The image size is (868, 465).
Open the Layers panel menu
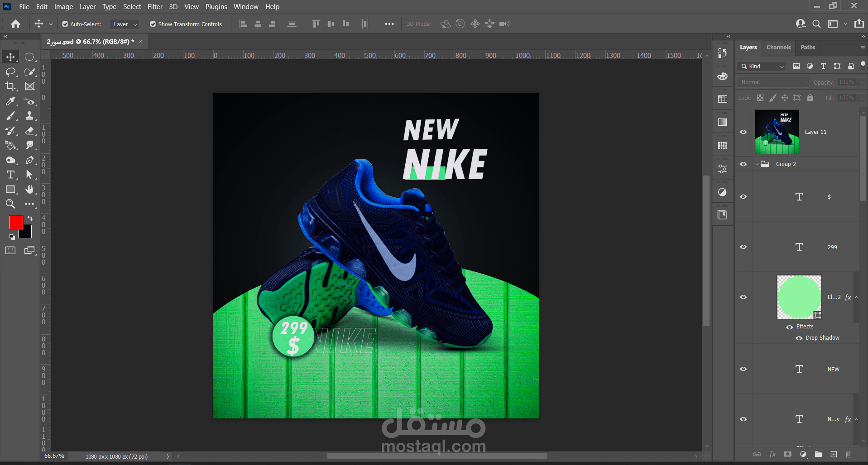(863, 47)
